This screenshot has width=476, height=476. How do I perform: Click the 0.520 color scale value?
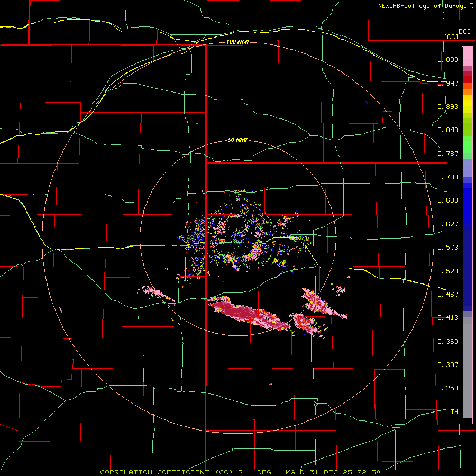448,271
